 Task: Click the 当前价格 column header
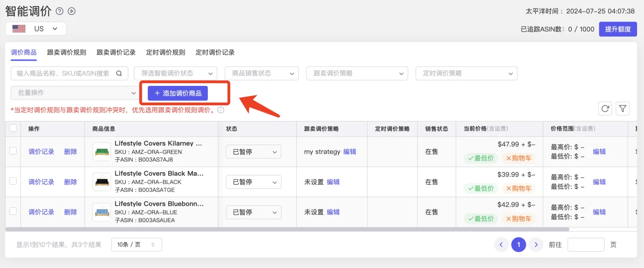click(486, 129)
